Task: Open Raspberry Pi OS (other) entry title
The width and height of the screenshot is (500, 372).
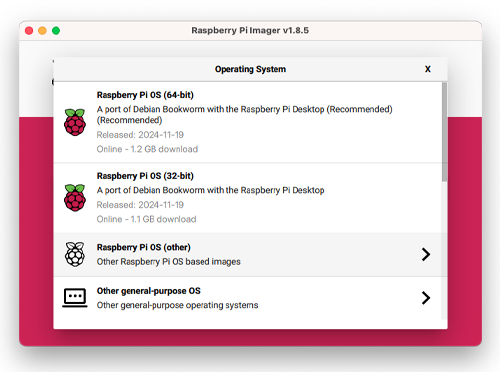Action: 144,247
